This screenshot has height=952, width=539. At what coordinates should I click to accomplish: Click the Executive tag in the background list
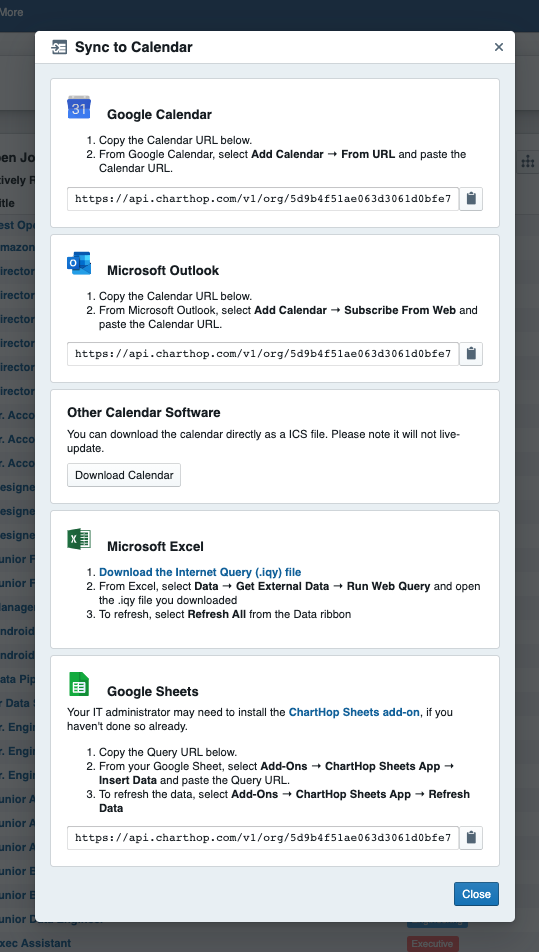(432, 944)
